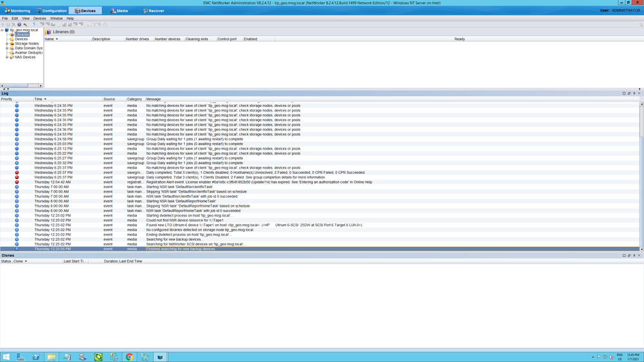Select Libraries in the device tree
Image resolution: width=644 pixels, height=362 pixels.
tap(22, 35)
